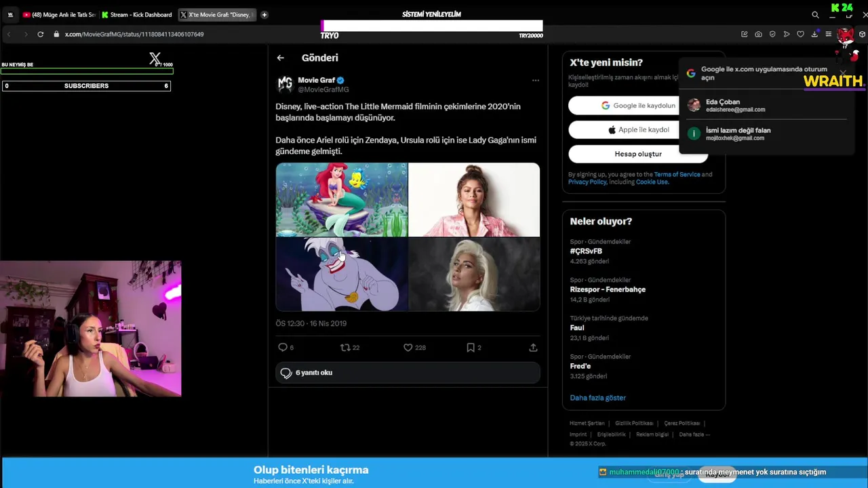
Task: Click the send-arrow icon in browser toolbar
Action: pos(787,35)
